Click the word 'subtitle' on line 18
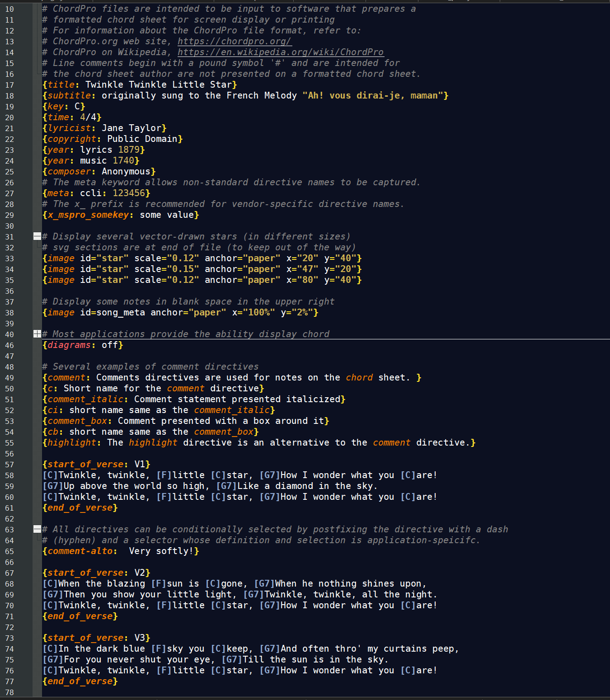 tap(69, 95)
